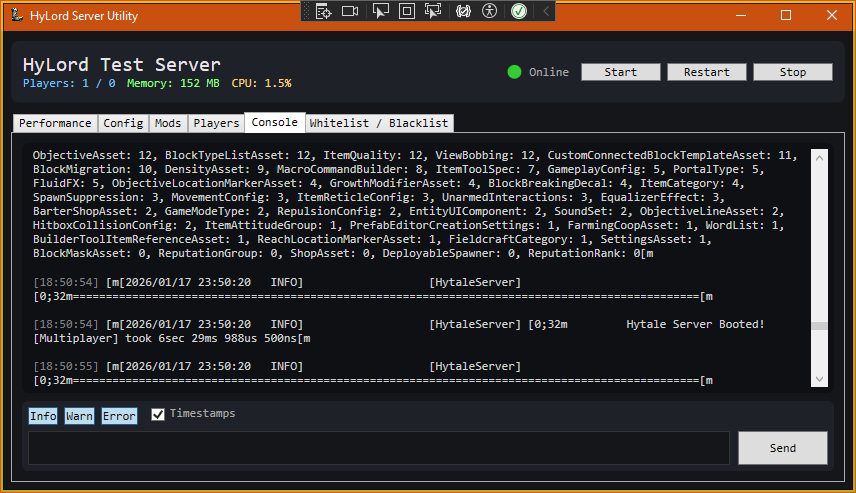The width and height of the screenshot is (856, 493).
Task: Stop the server with the Stop button
Action: (793, 72)
